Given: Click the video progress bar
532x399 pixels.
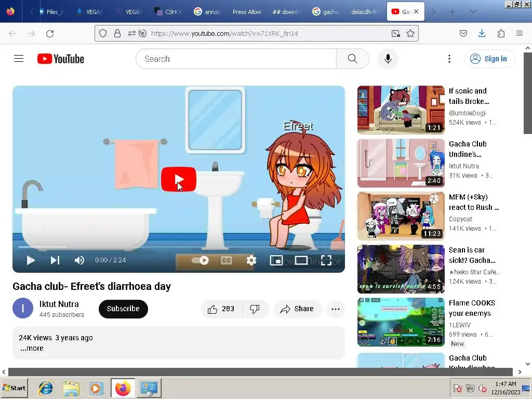Looking at the screenshot, I should (179, 247).
